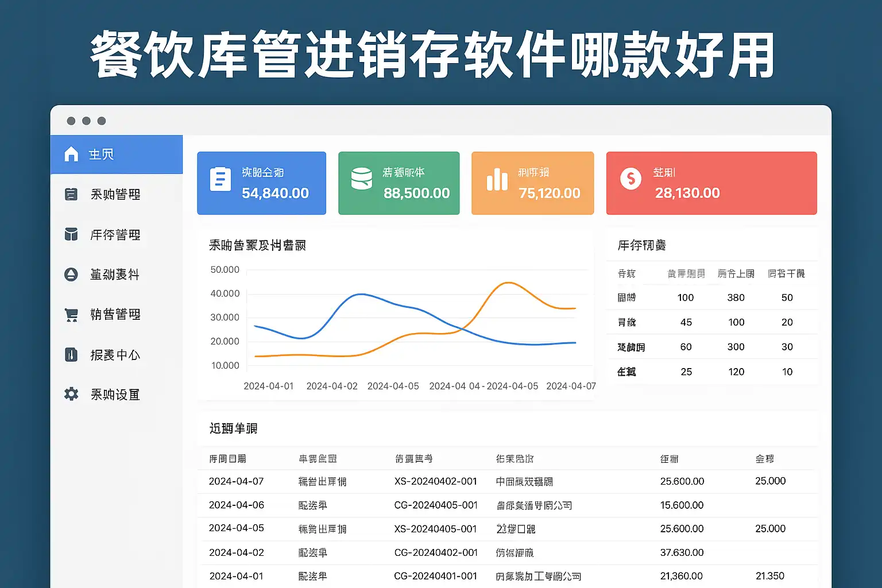Viewport: 882px width, 588px height.
Task: Open order number XS-20240402-001
Action: tap(435, 481)
